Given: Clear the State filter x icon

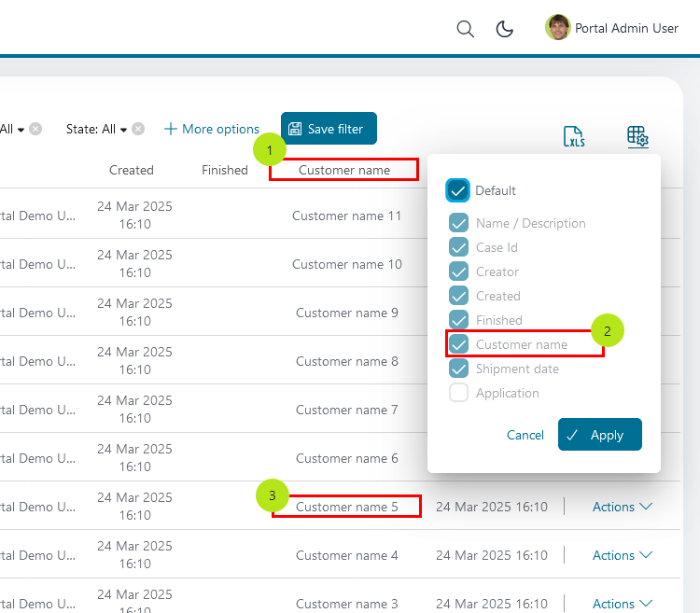Looking at the screenshot, I should (138, 129).
